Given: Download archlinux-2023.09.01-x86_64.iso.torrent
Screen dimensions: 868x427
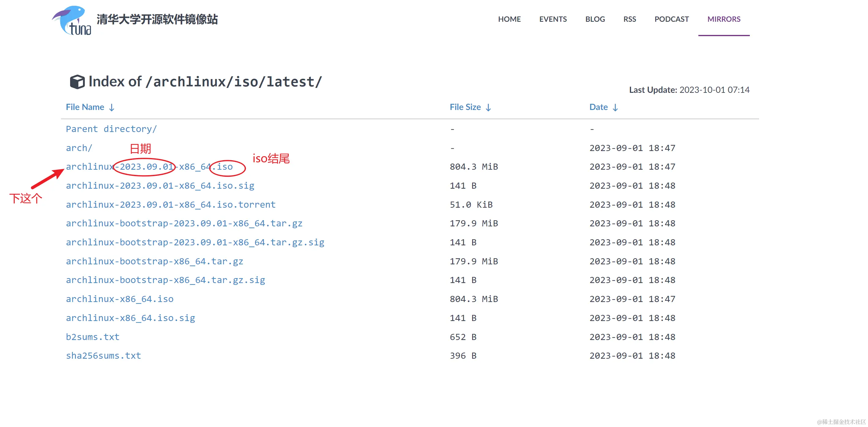Looking at the screenshot, I should pos(171,205).
